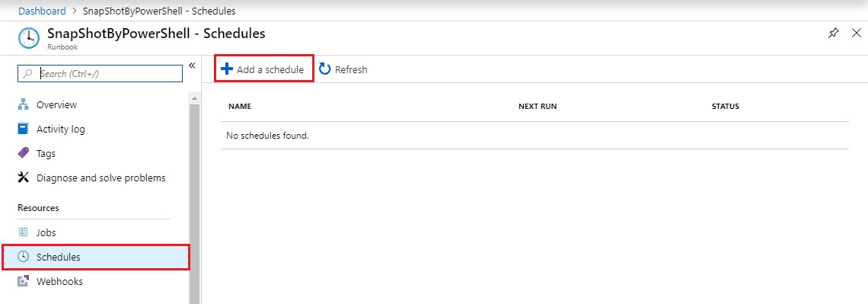This screenshot has width=868, height=304.
Task: Click the runbook clock icon in header
Action: pos(29,38)
